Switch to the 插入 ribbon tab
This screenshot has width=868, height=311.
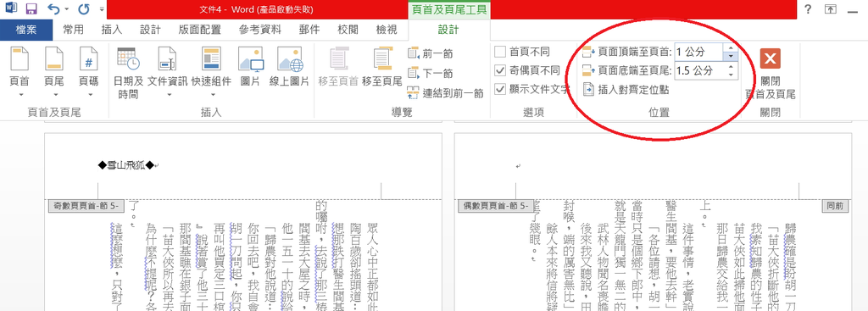(x=112, y=30)
